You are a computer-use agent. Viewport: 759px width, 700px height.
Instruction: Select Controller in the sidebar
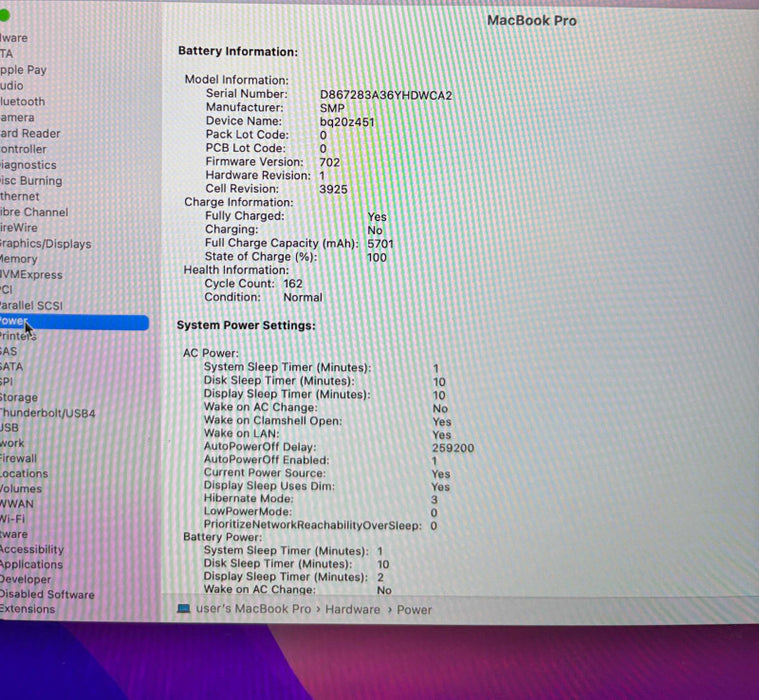(x=23, y=149)
